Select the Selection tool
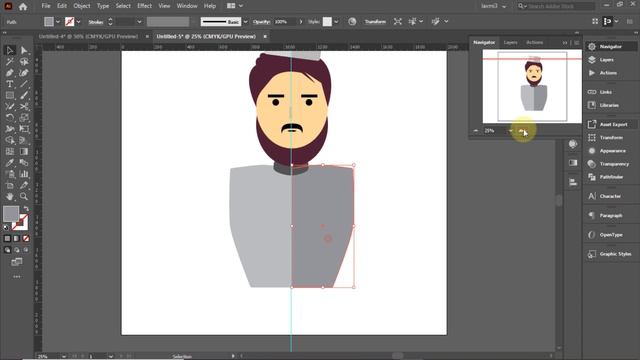The width and height of the screenshot is (640, 360). pos(10,50)
